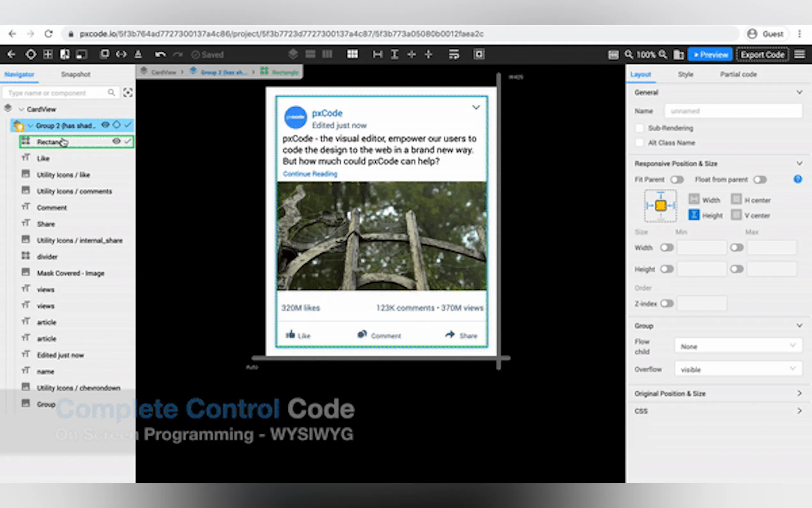Click the undo arrow in toolbar
812x508 pixels.
pyautogui.click(x=160, y=54)
